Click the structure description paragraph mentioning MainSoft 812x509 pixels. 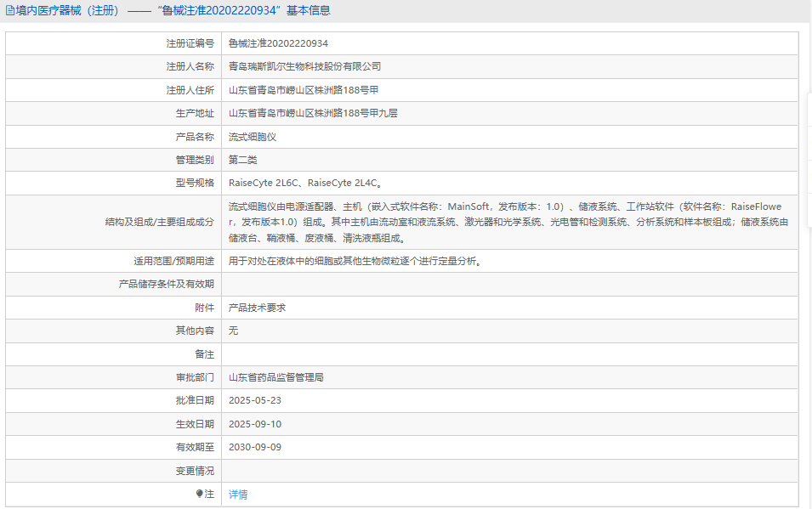pyautogui.click(x=508, y=222)
